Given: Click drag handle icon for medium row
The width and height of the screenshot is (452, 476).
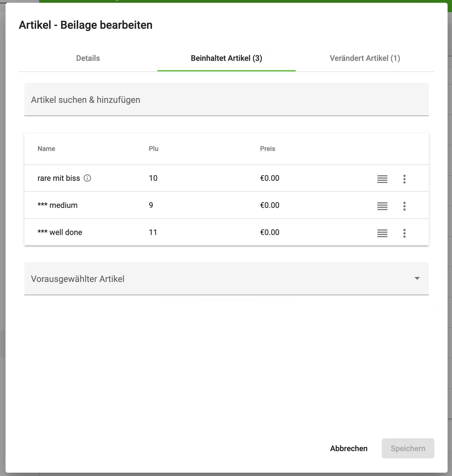Looking at the screenshot, I should pyautogui.click(x=382, y=206).
